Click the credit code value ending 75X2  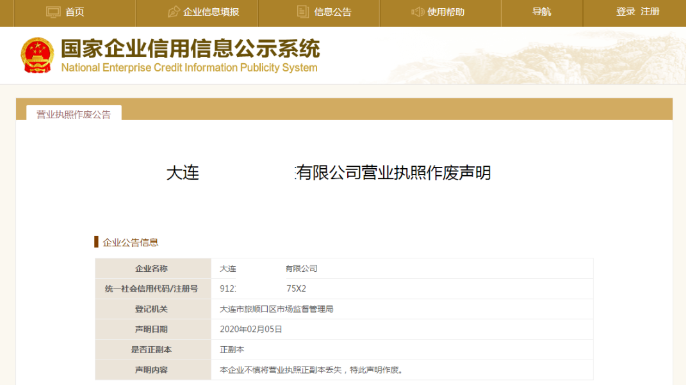click(263, 289)
